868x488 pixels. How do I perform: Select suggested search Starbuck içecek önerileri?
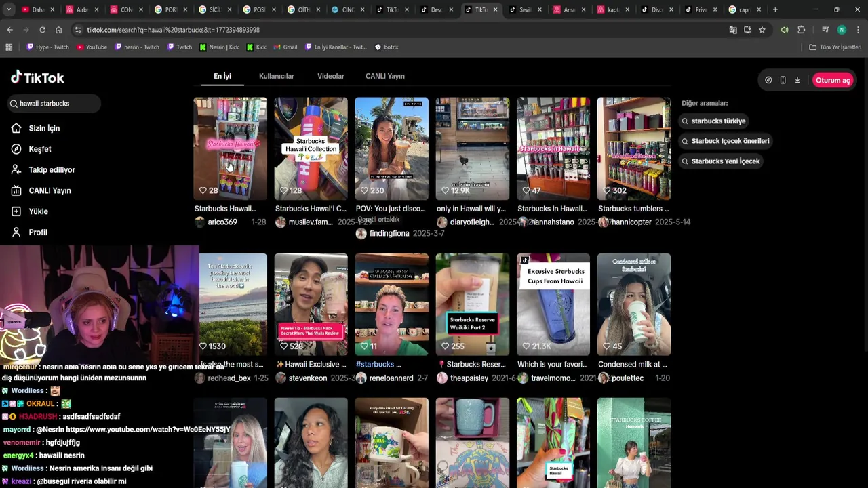click(726, 141)
